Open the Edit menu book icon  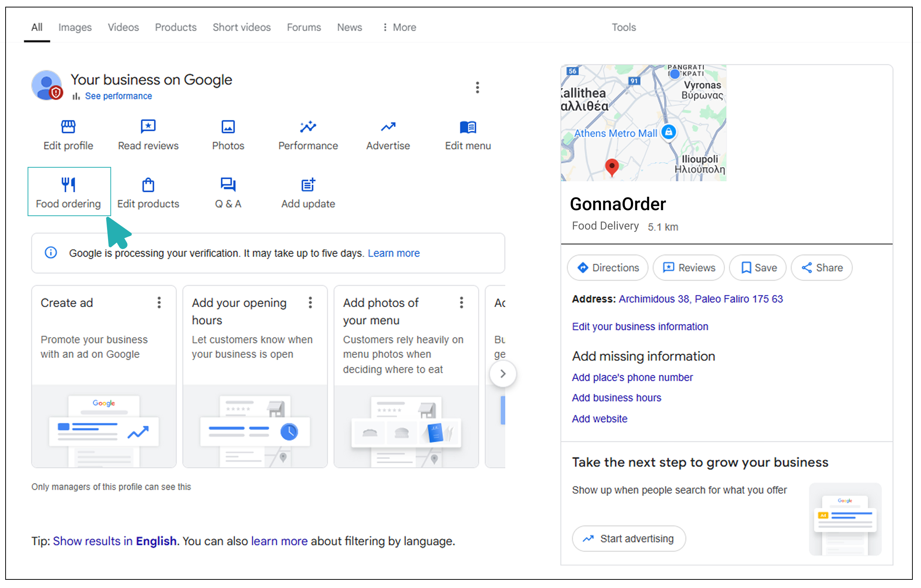coord(468,127)
